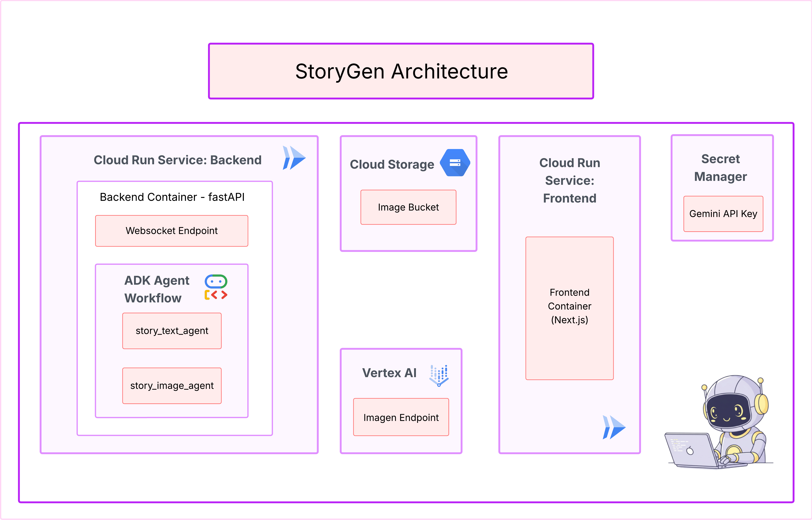Click the Vertex AI logo icon
812x520 pixels.
click(439, 375)
